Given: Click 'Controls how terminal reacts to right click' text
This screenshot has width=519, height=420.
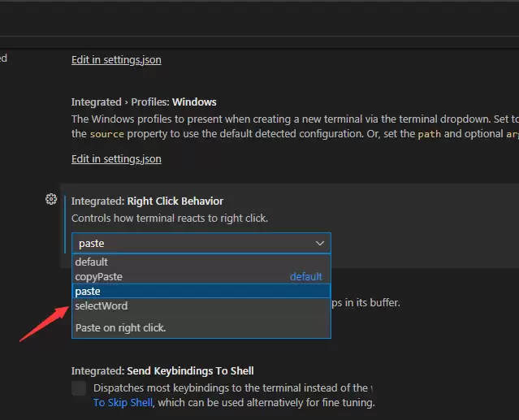Looking at the screenshot, I should point(170,219).
